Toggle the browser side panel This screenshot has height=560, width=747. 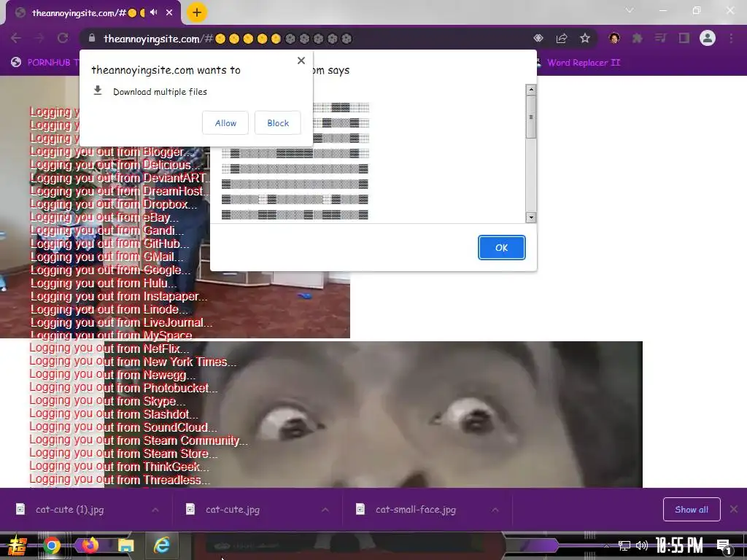[684, 39]
